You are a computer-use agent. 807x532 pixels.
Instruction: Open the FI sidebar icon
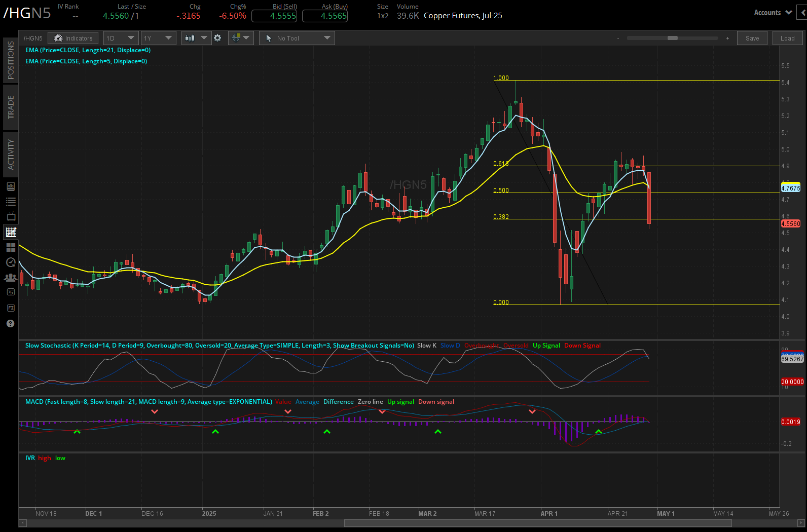coord(11,308)
